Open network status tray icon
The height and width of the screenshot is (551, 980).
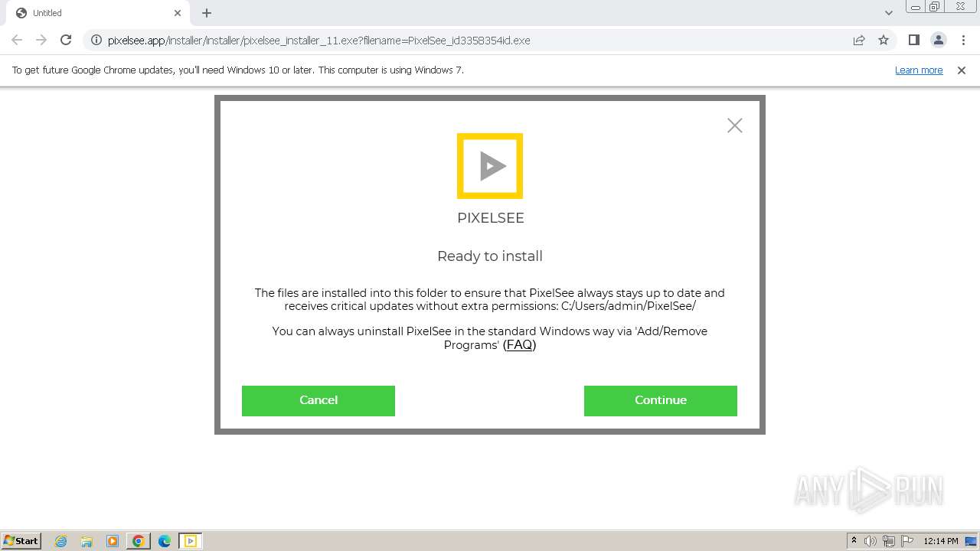tap(889, 541)
